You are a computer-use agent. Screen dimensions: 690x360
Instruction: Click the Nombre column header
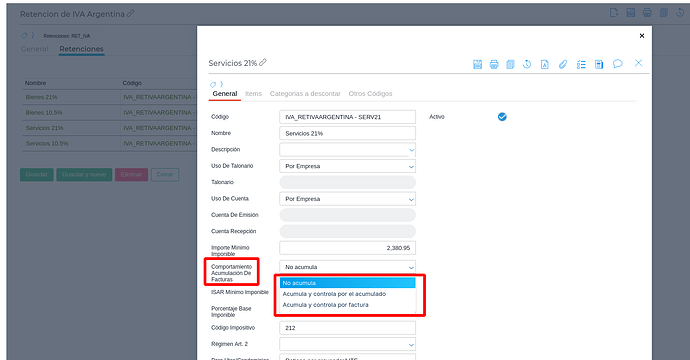pos(35,83)
